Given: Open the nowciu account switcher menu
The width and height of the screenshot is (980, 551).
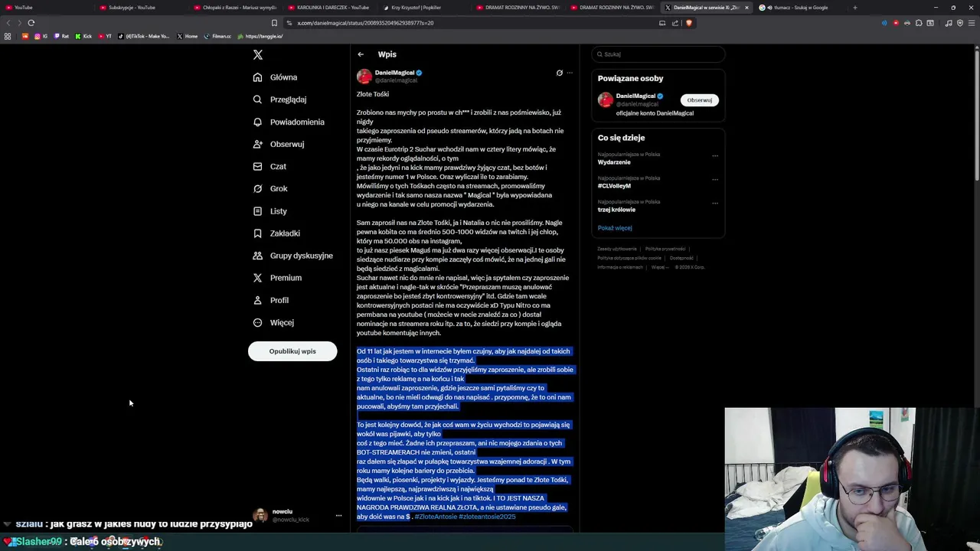Looking at the screenshot, I should (338, 516).
